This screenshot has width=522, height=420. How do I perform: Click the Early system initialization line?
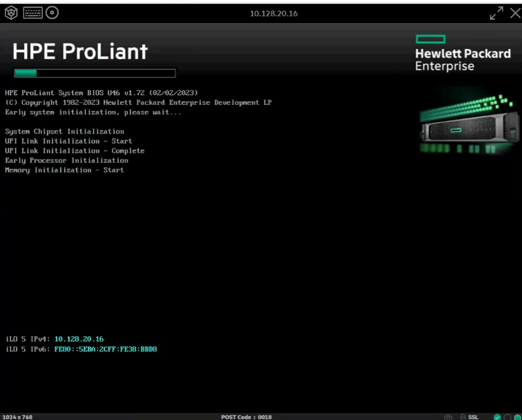[93, 112]
